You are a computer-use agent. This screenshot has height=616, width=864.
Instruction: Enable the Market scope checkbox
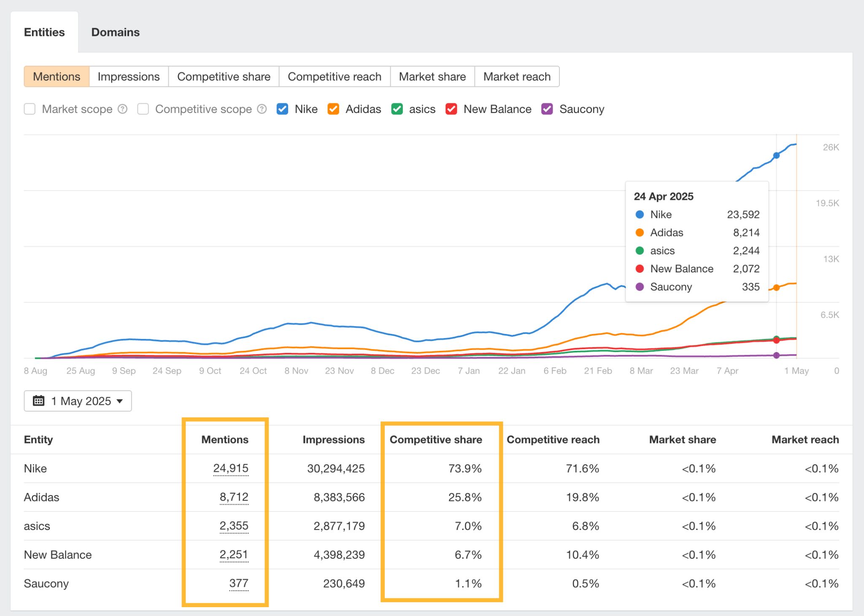(30, 109)
